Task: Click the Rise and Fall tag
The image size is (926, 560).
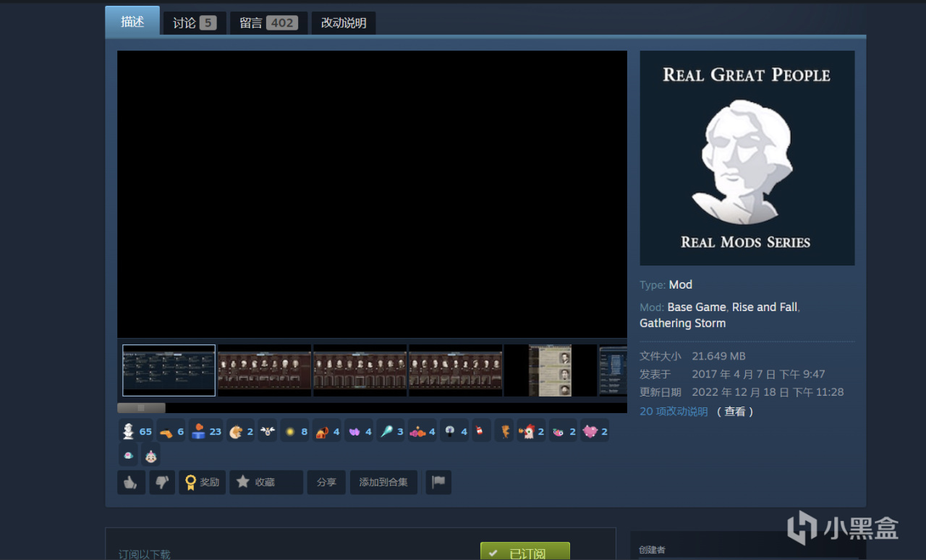Action: [765, 307]
